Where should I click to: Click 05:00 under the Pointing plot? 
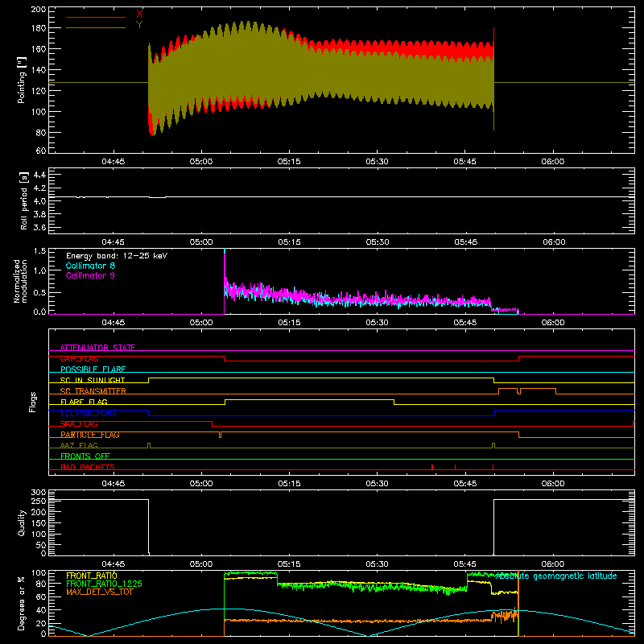click(201, 162)
